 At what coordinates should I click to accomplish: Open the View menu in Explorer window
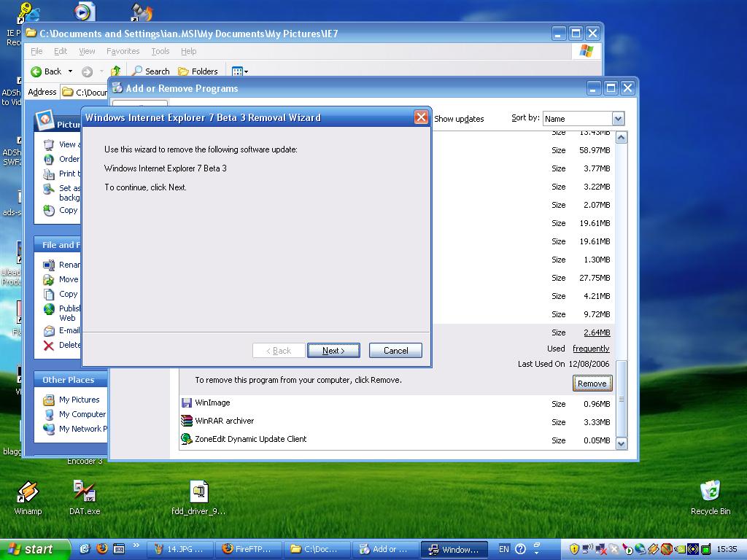click(87, 51)
